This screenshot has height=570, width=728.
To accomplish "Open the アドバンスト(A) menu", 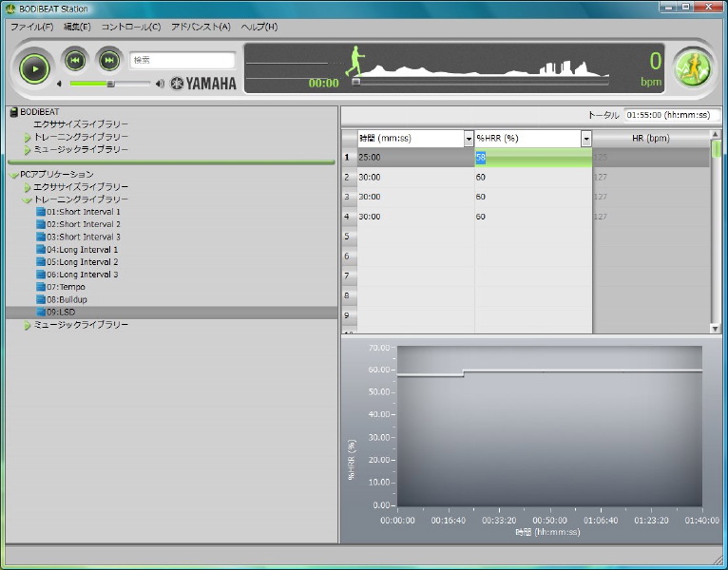I will 201,27.
